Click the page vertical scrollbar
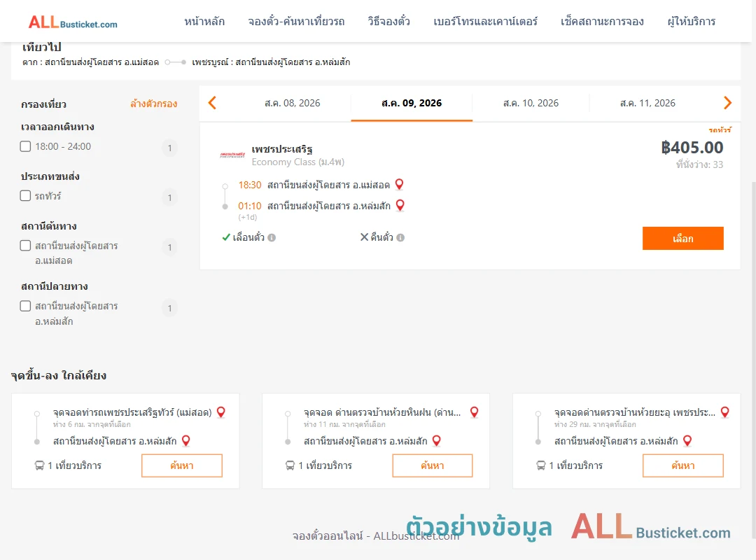The height and width of the screenshot is (560, 756). coord(754,359)
